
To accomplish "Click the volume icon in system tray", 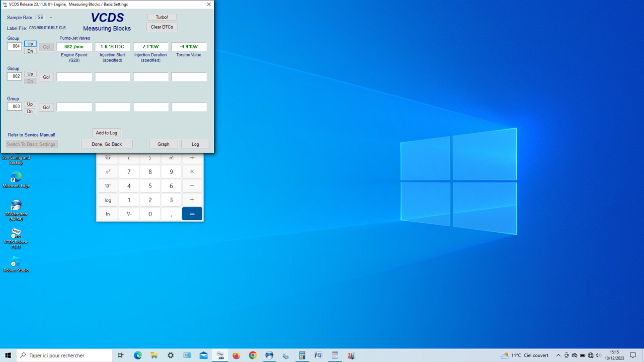I will (x=598, y=355).
